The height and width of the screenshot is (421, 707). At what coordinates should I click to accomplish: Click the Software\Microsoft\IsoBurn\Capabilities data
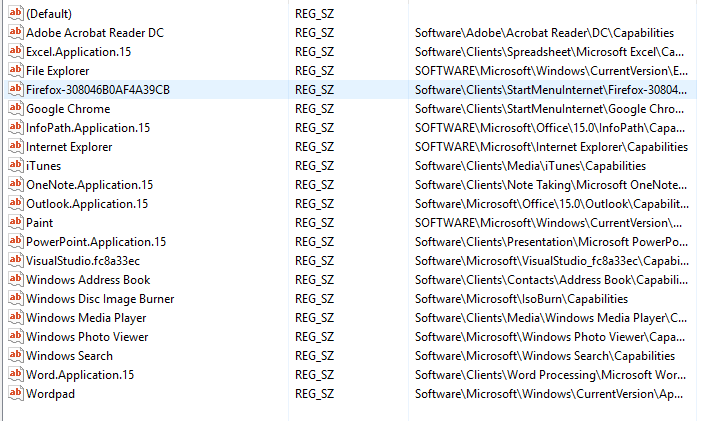[x=521, y=299]
